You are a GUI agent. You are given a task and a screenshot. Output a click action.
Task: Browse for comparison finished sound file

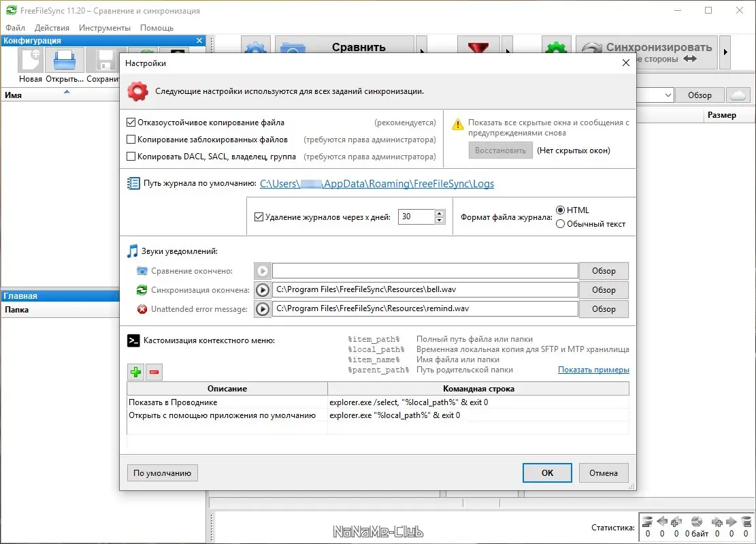coord(604,271)
